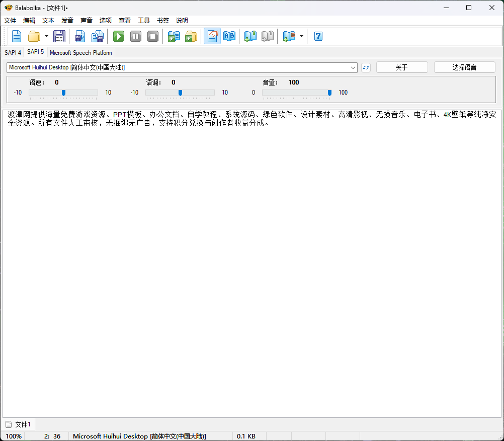The width and height of the screenshot is (504, 441).
Task: Click the 关于 button
Action: 402,67
